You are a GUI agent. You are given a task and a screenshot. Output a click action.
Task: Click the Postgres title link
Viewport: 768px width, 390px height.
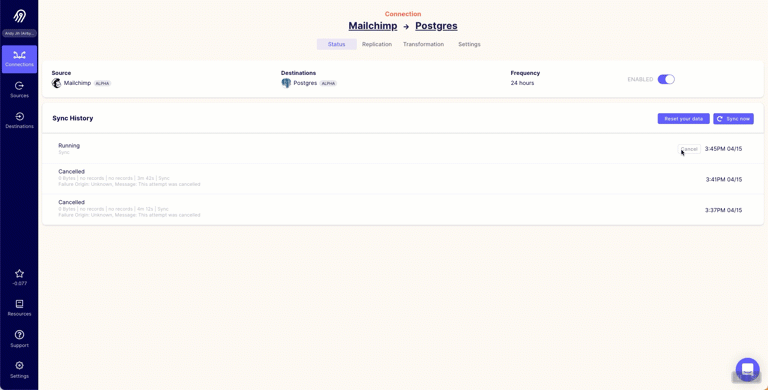[436, 26]
